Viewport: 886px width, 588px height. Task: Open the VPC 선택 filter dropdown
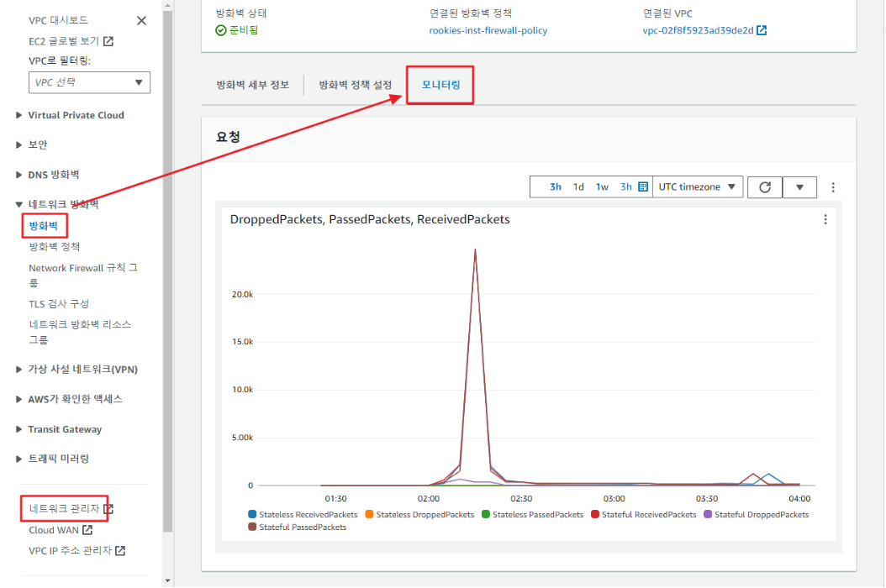[x=89, y=82]
